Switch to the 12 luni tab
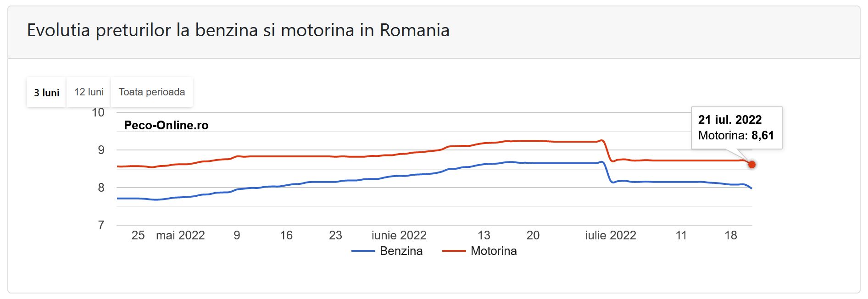The height and width of the screenshot is (299, 868). [89, 92]
